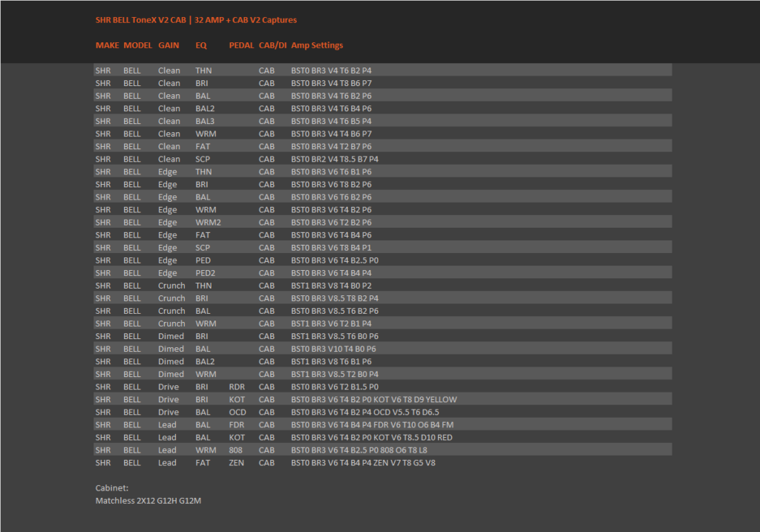Viewport: 760px width, 532px height.
Task: Click the WRM2 EQ cell
Action: [208, 222]
